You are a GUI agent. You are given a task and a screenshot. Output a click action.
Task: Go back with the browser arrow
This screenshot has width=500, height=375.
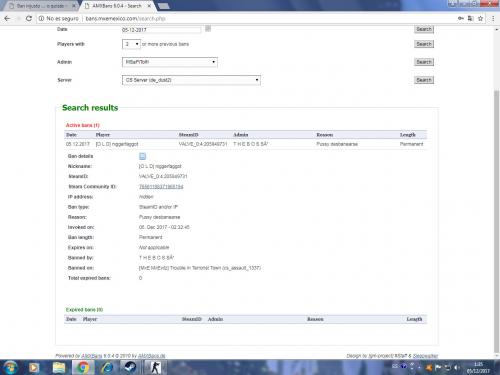click(x=7, y=18)
